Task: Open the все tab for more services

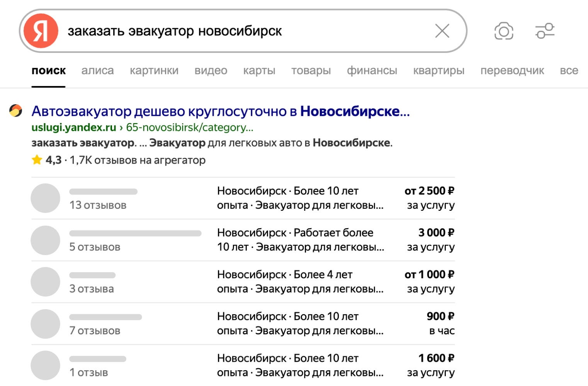Action: 569,70
